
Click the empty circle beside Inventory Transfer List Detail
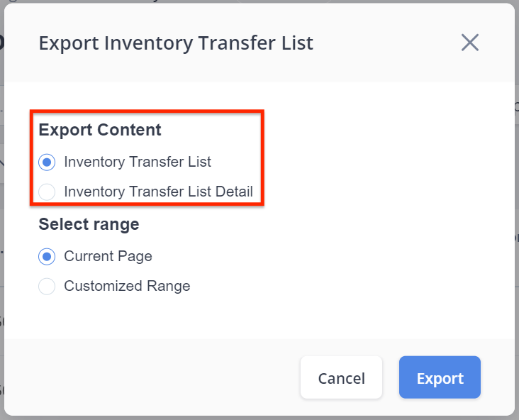coord(47,192)
